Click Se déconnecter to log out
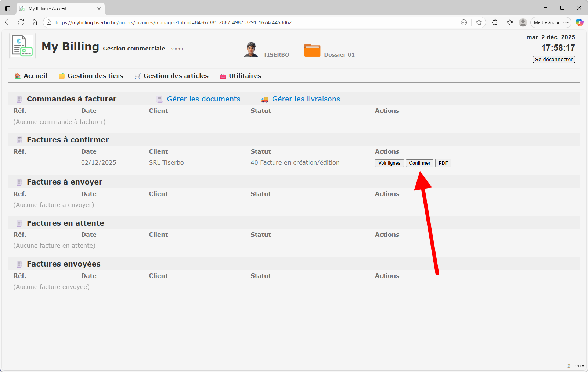 tap(553, 59)
